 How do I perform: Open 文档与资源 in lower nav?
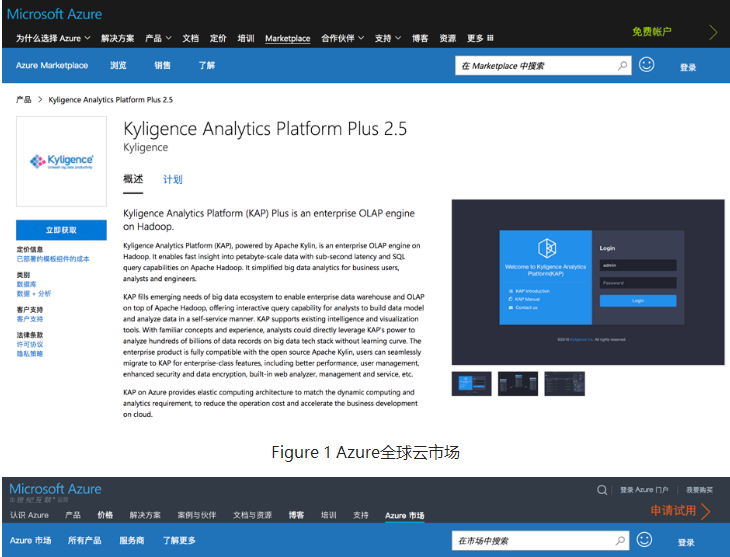[252, 515]
